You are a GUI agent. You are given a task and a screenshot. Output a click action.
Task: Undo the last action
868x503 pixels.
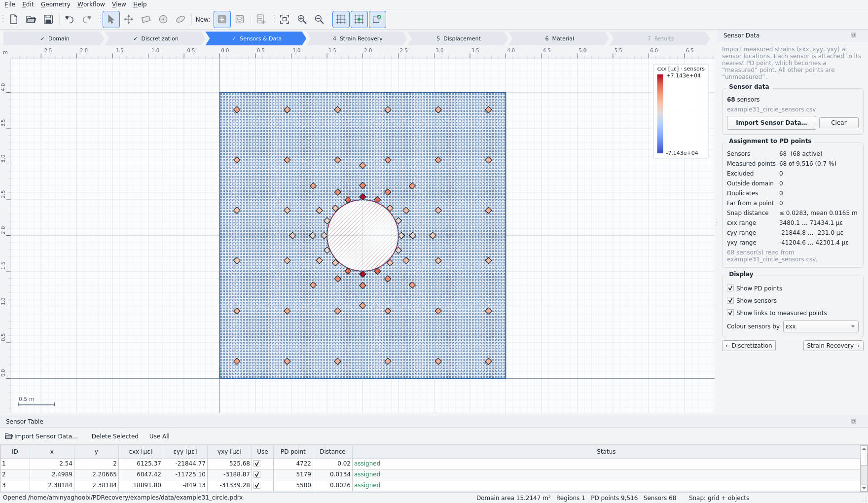(x=70, y=19)
